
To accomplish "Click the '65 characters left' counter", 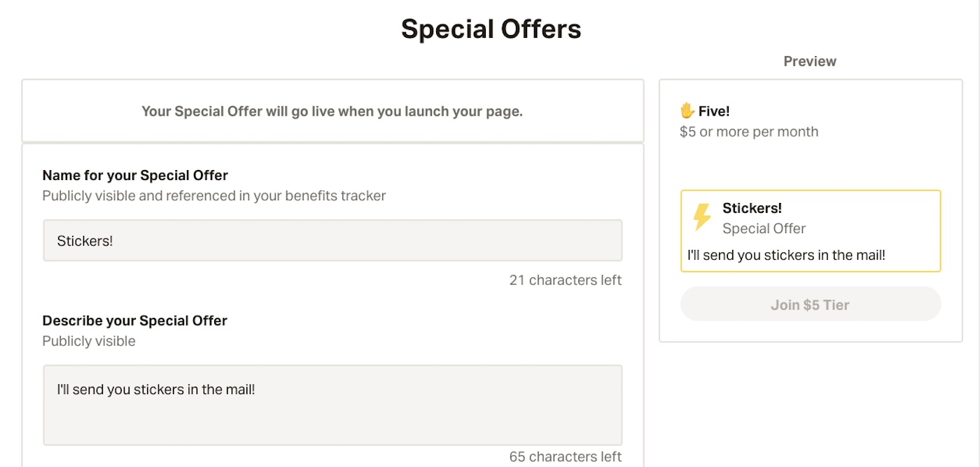I will pyautogui.click(x=566, y=456).
